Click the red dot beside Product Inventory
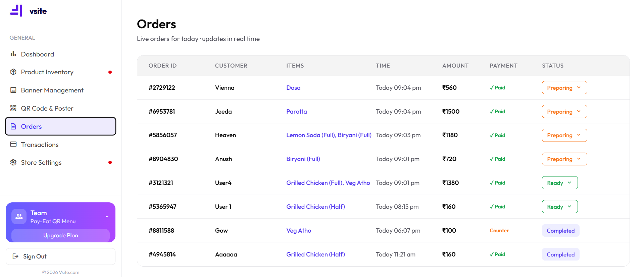The image size is (644, 277). [110, 72]
